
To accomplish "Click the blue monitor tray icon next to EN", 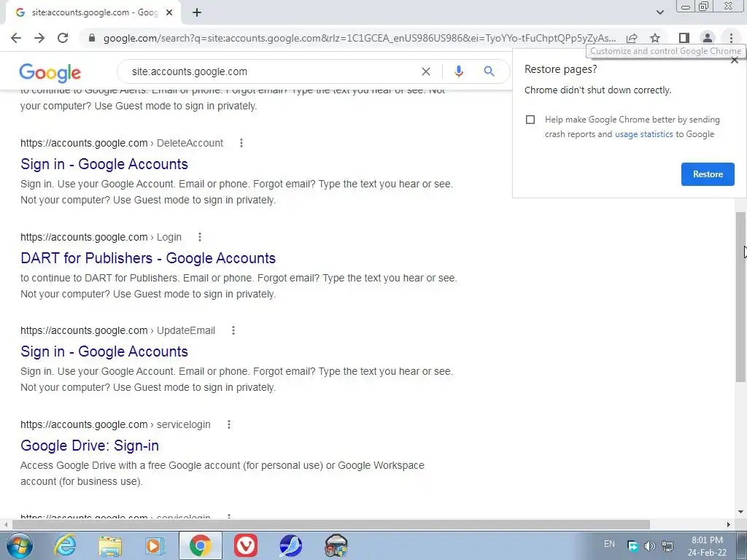I will [632, 545].
